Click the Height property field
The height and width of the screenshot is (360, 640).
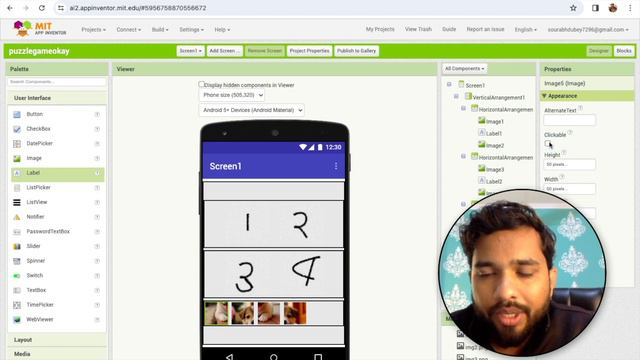click(569, 164)
